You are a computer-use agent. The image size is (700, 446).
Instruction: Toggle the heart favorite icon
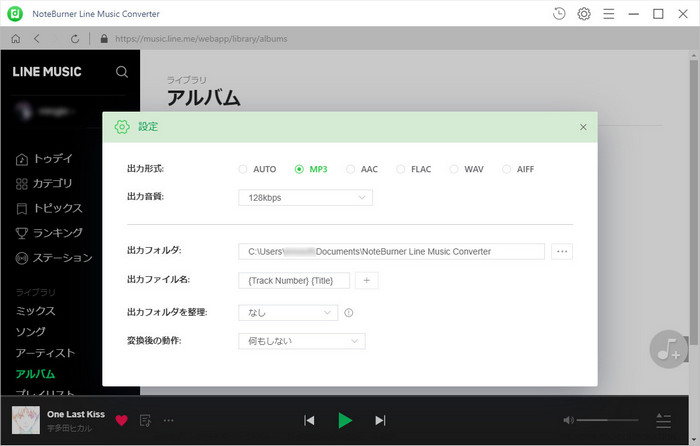[x=121, y=420]
